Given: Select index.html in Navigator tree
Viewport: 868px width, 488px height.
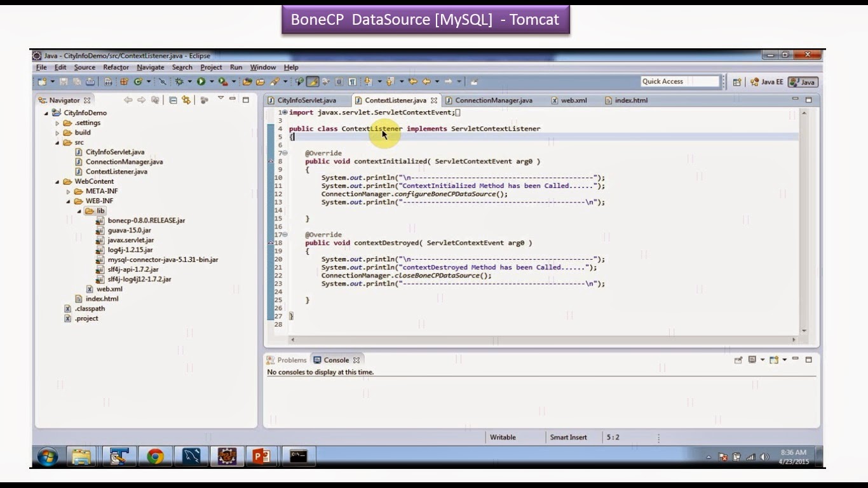Looking at the screenshot, I should [102, 299].
